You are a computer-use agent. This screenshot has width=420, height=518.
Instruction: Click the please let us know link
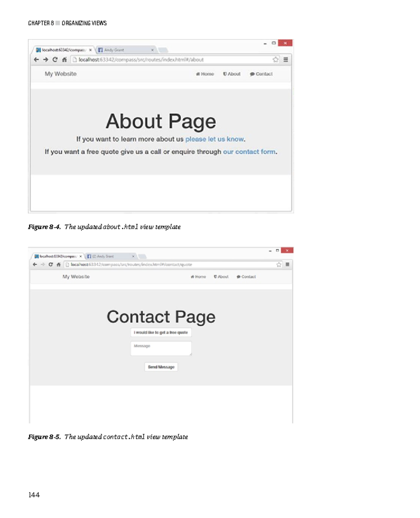[214, 139]
